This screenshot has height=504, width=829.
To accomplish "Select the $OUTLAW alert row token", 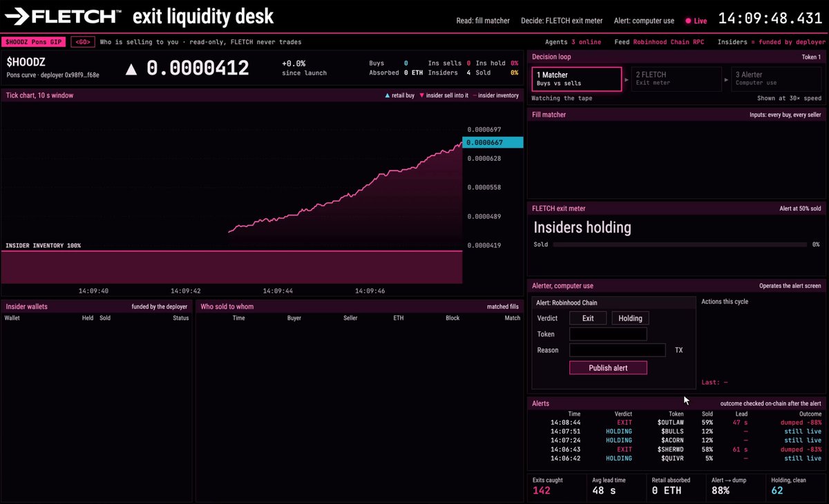I will pyautogui.click(x=671, y=423).
